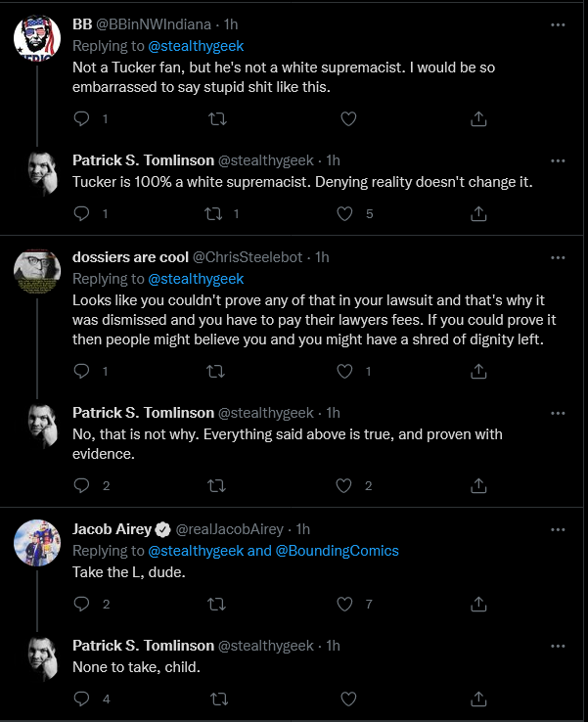Share BB's tweet about Tucker
This screenshot has width=588, height=722.
click(478, 118)
